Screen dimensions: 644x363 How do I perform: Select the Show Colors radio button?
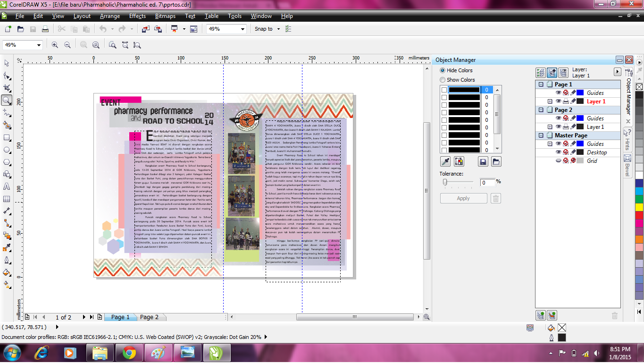coord(443,80)
